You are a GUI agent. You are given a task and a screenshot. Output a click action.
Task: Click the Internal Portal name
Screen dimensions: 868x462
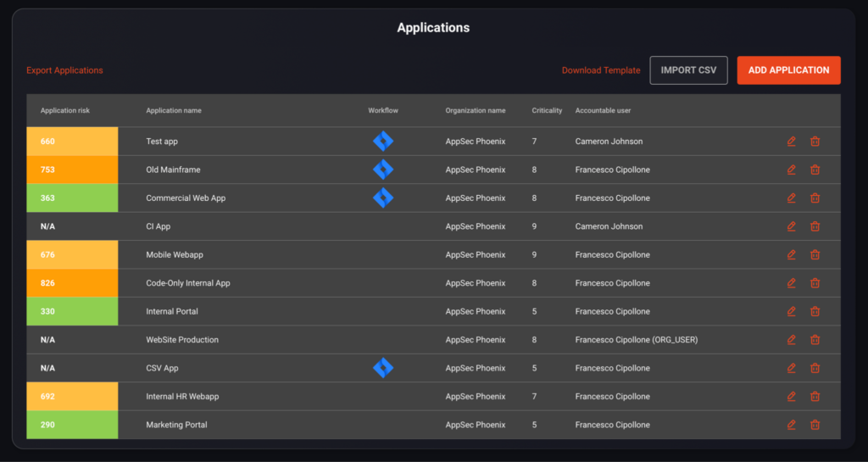coord(172,311)
